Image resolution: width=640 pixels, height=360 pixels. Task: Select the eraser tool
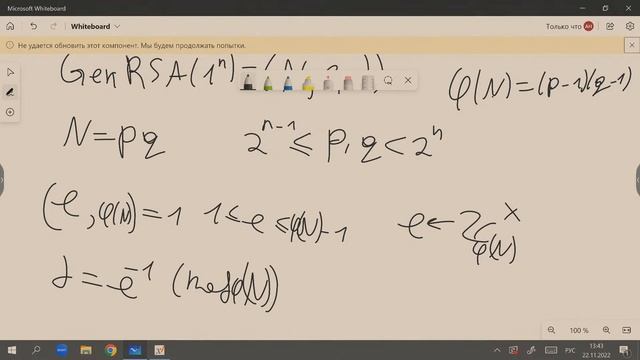[x=348, y=83]
